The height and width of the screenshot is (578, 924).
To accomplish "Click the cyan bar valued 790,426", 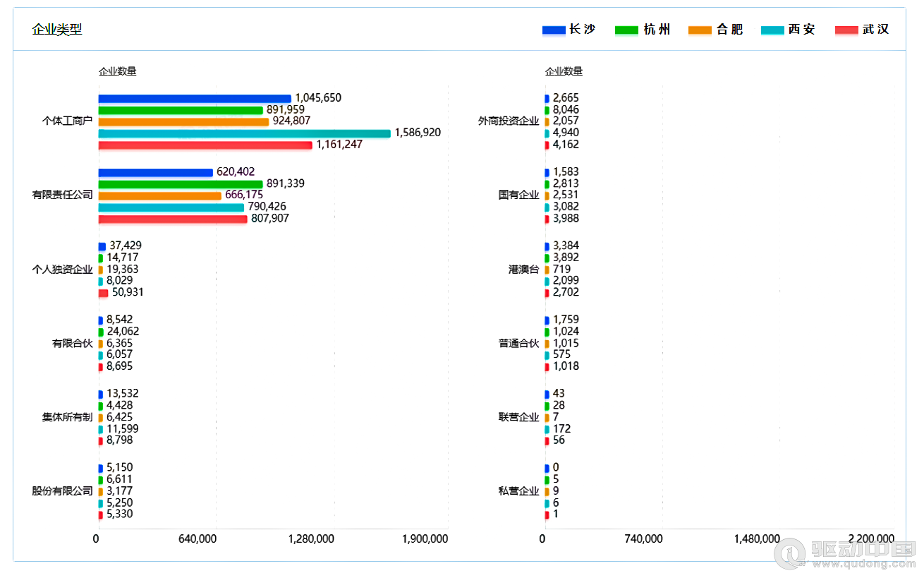I will 171,207.
